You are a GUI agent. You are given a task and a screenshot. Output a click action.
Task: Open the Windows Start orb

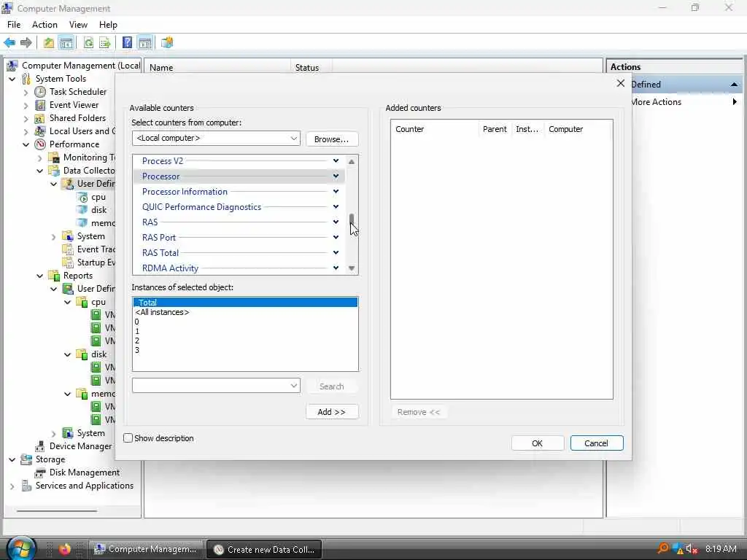click(21, 548)
